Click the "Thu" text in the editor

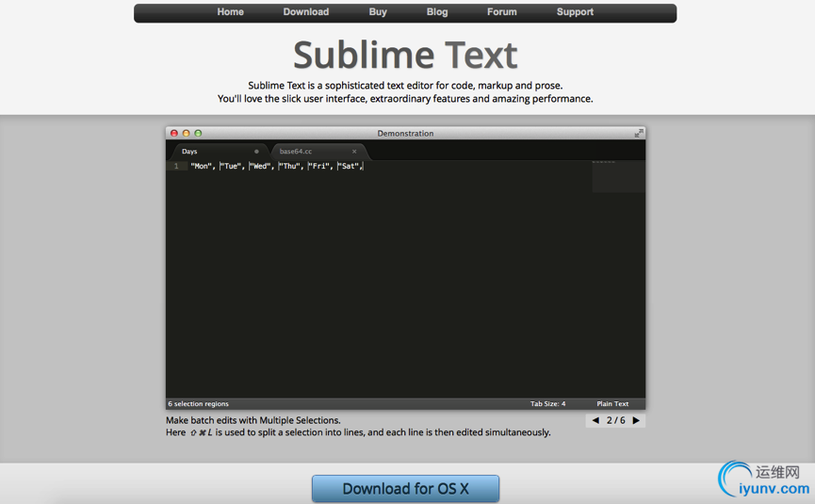289,166
